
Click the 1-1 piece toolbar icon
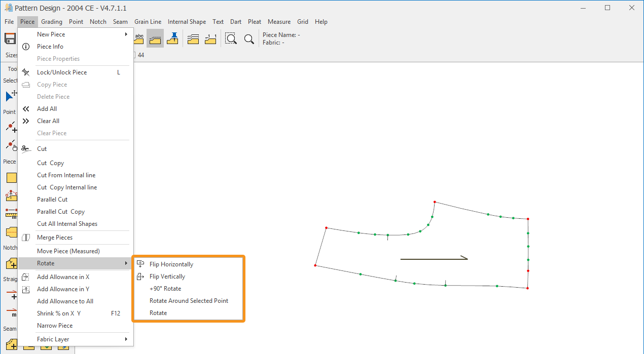click(x=210, y=39)
